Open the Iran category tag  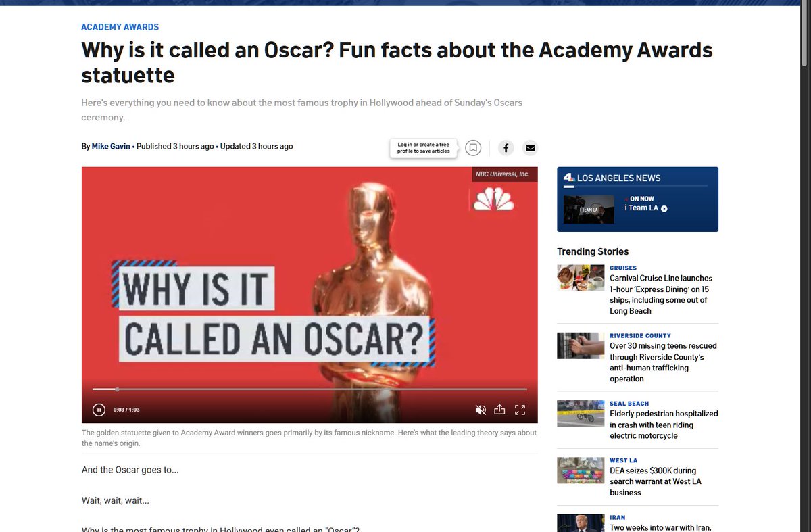pyautogui.click(x=617, y=518)
